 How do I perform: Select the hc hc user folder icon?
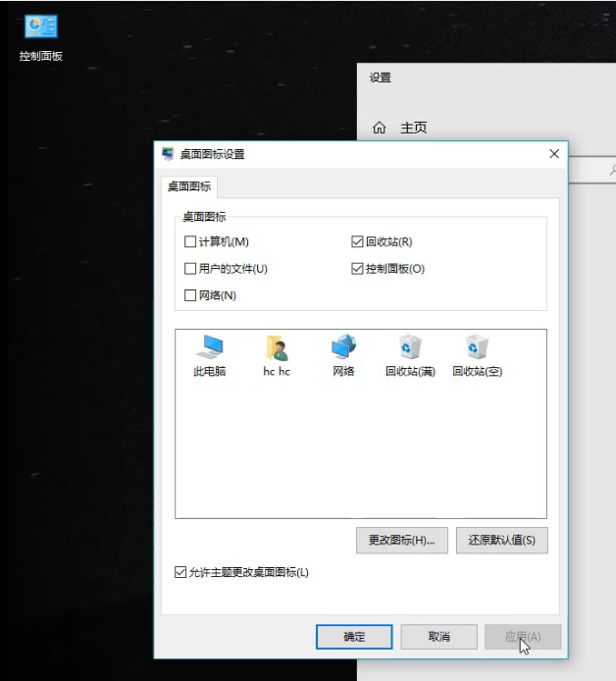click(x=277, y=347)
